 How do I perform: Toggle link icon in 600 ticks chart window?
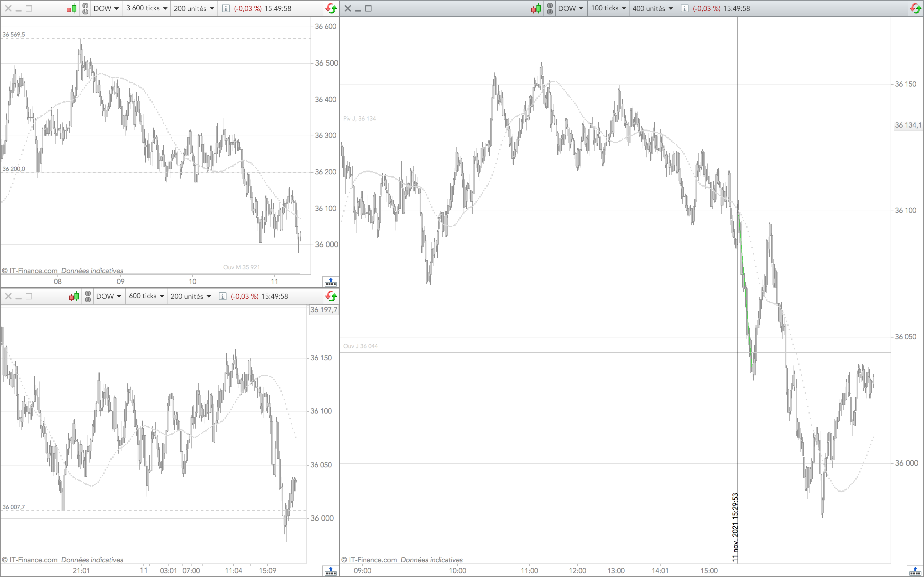(x=88, y=296)
